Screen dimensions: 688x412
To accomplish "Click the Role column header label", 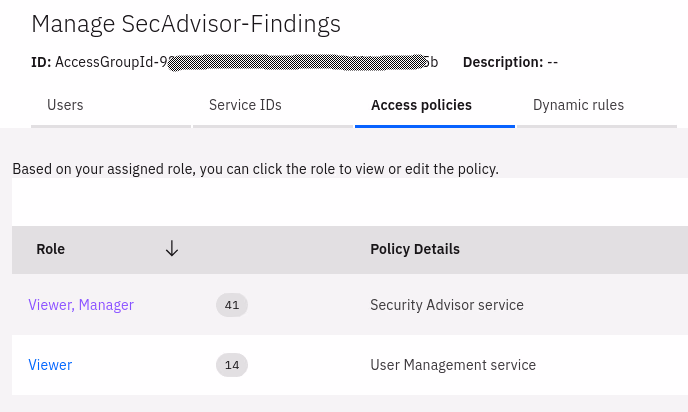I will pyautogui.click(x=50, y=249).
